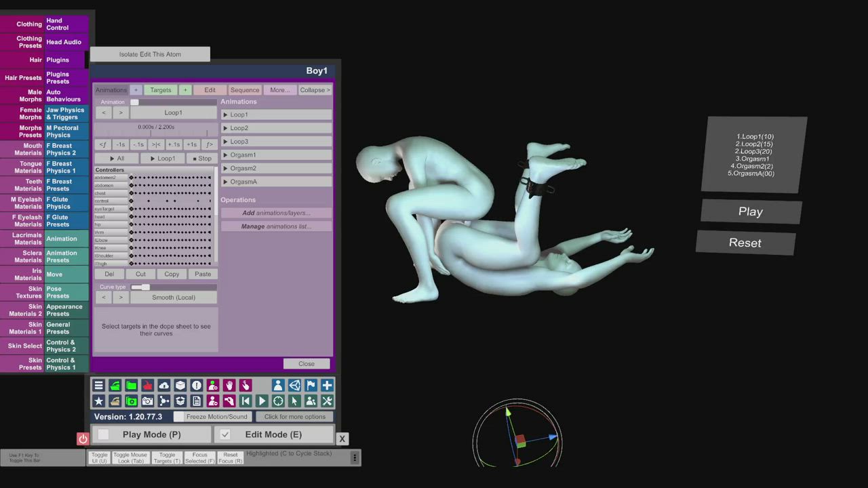Click the Unity cube logo icon
Viewport: 868px width, 488px height.
point(294,385)
